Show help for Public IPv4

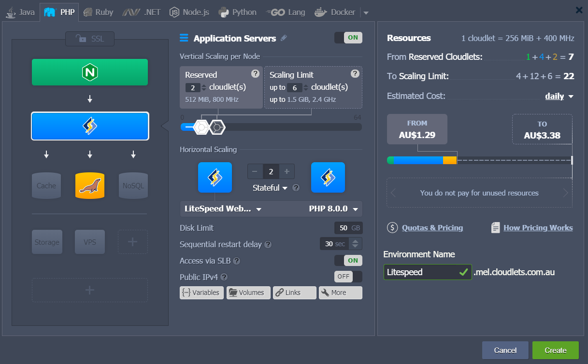(x=224, y=277)
